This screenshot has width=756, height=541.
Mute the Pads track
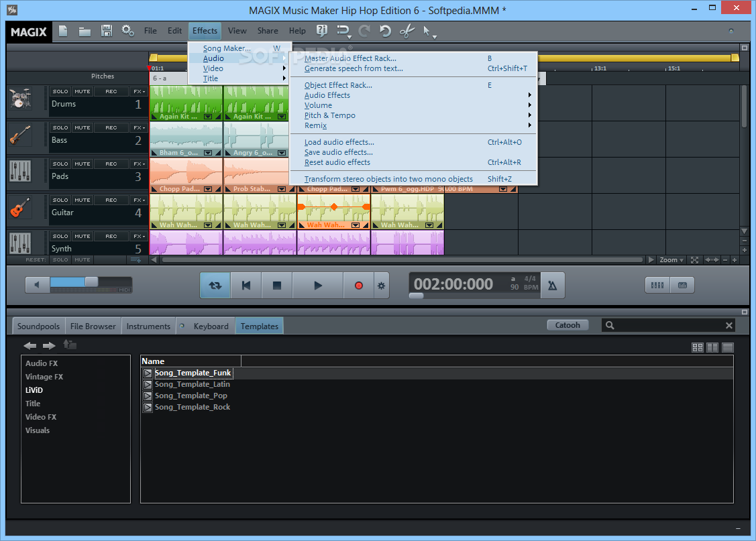coord(83,164)
